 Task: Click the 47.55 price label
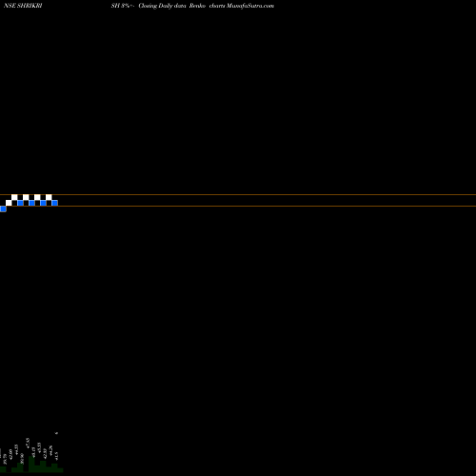(28, 443)
